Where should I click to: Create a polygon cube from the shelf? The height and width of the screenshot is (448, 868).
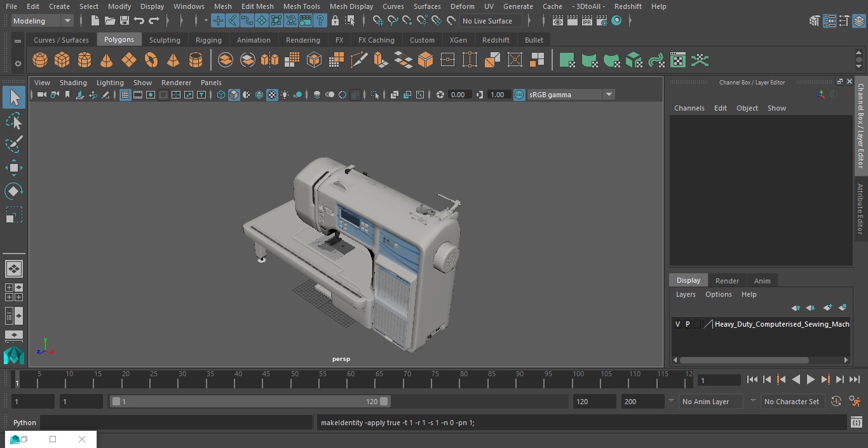coord(62,60)
